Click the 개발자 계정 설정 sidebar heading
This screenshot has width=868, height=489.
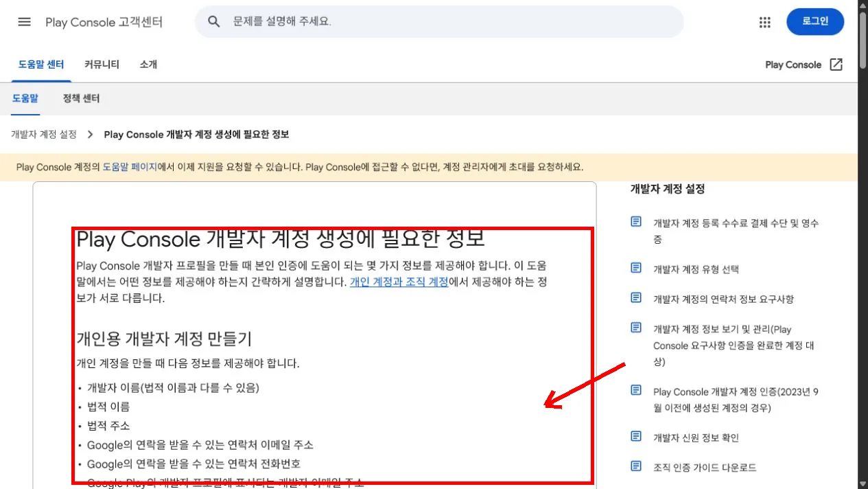pos(668,189)
